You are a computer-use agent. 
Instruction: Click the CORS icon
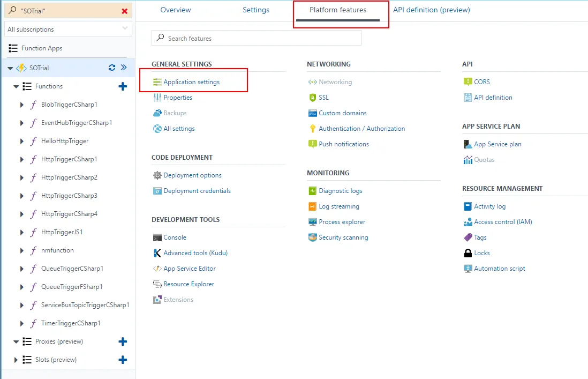coord(468,82)
